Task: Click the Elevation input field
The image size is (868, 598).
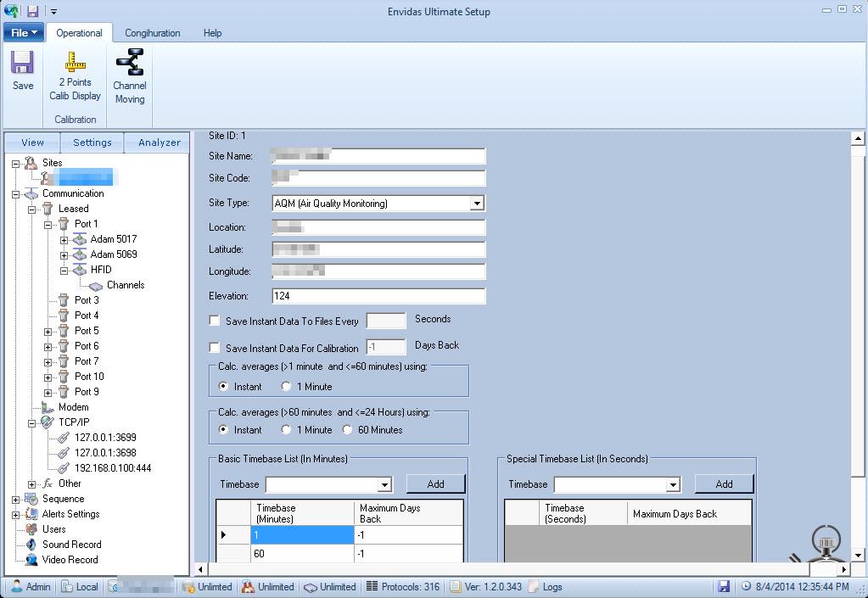Action: (378, 296)
